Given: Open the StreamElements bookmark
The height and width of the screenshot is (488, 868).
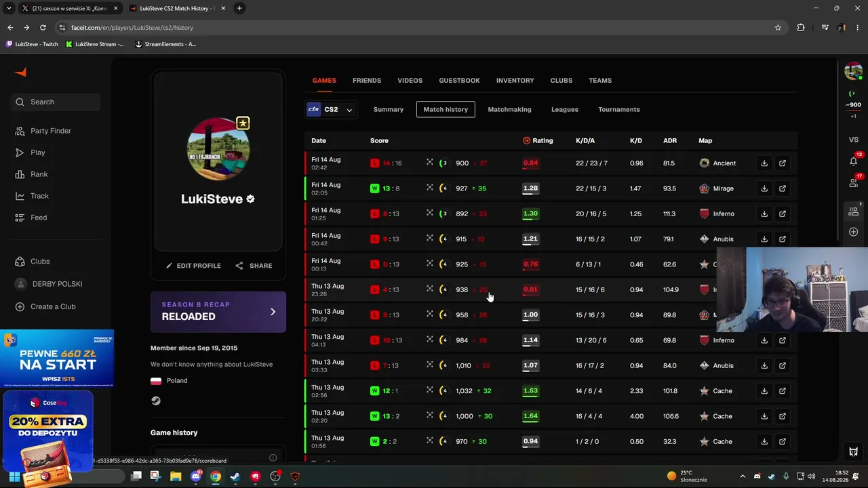Looking at the screenshot, I should [166, 44].
